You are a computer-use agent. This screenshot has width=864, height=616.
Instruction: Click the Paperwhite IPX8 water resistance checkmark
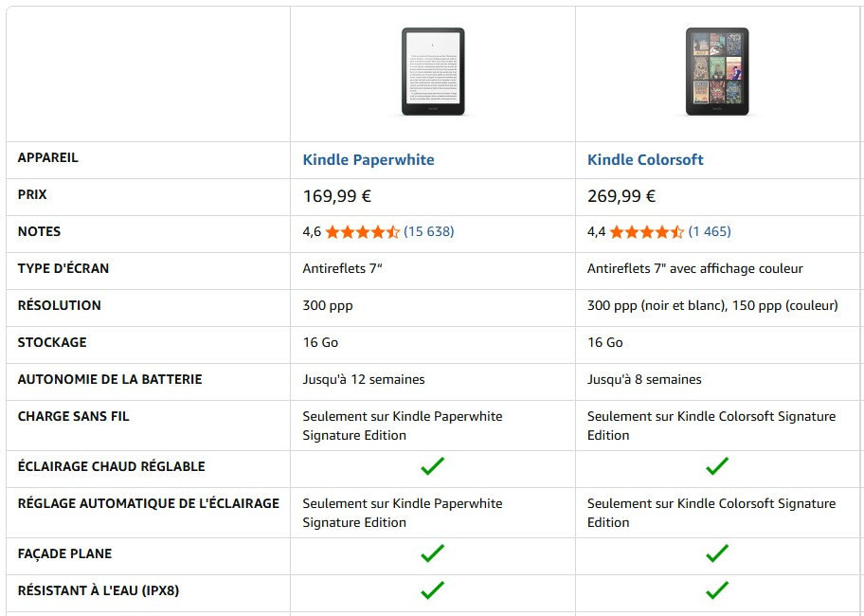(432, 590)
